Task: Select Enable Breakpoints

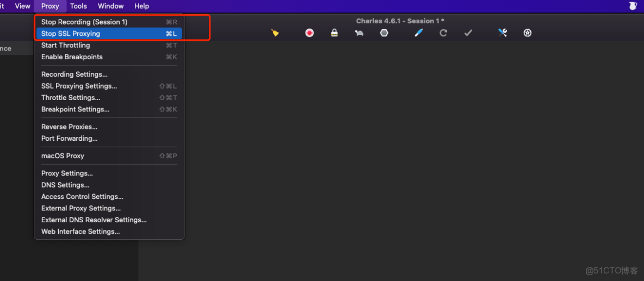Action: (x=109, y=57)
